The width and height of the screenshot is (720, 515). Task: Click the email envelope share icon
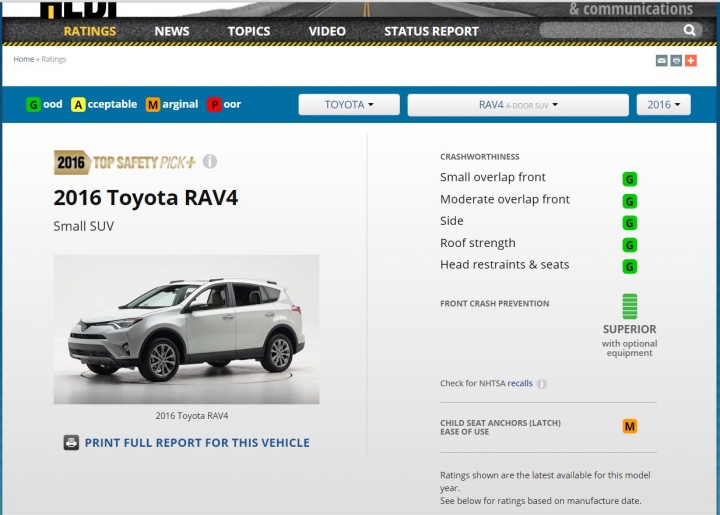(x=661, y=60)
